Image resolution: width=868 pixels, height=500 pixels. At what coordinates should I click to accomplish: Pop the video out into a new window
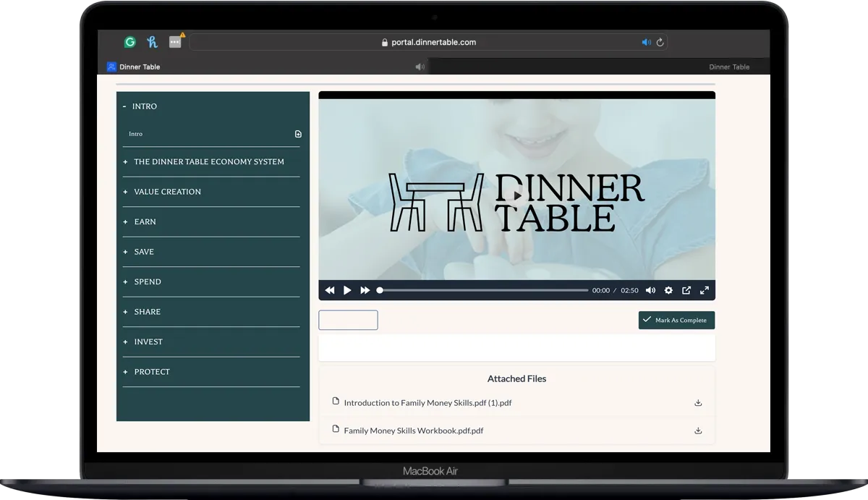(x=686, y=290)
